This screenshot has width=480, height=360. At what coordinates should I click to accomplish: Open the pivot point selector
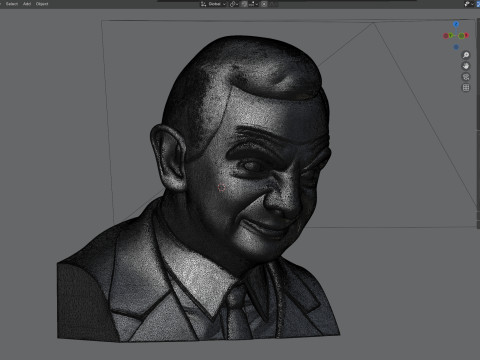pyautogui.click(x=234, y=4)
